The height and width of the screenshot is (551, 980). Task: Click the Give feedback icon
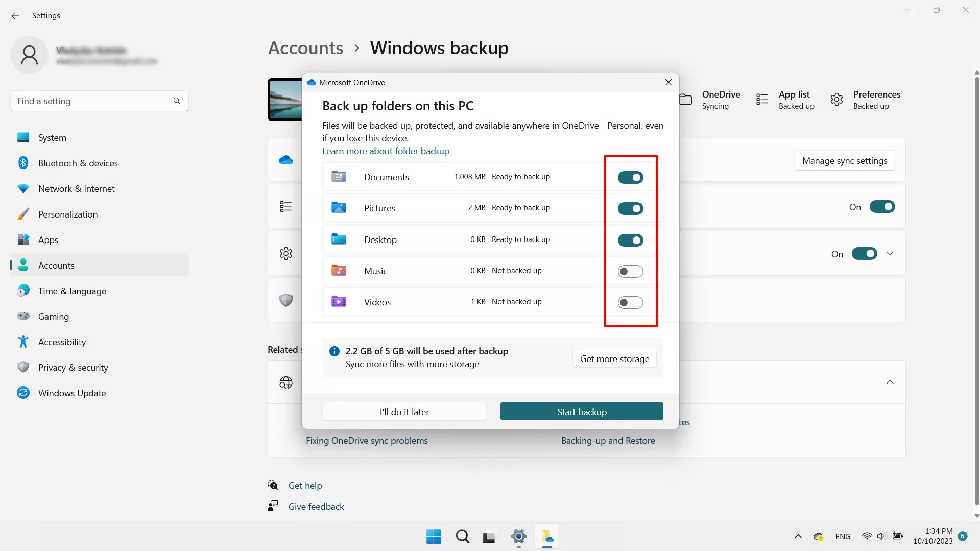273,506
